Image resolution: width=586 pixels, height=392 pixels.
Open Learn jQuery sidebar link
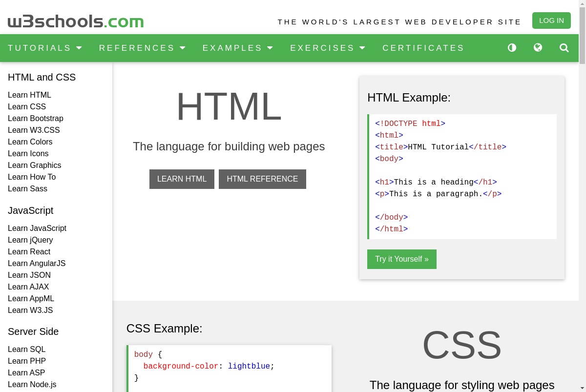tap(30, 240)
